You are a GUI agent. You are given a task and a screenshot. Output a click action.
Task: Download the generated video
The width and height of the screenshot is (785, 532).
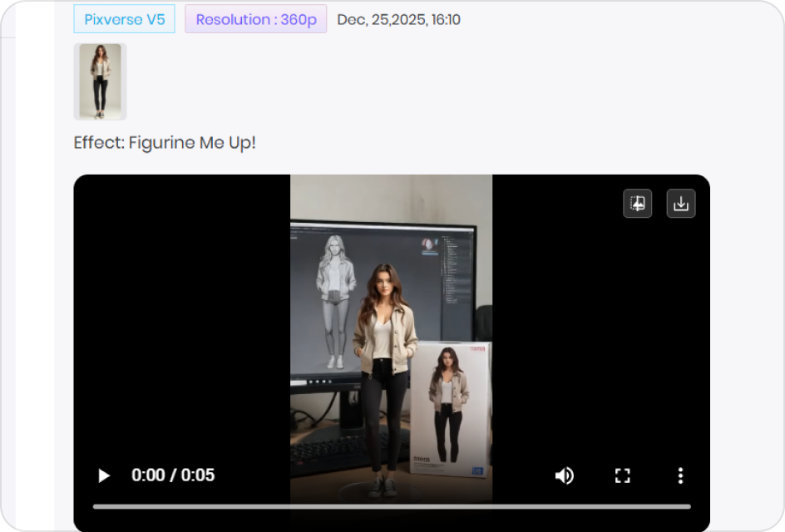pyautogui.click(x=680, y=203)
